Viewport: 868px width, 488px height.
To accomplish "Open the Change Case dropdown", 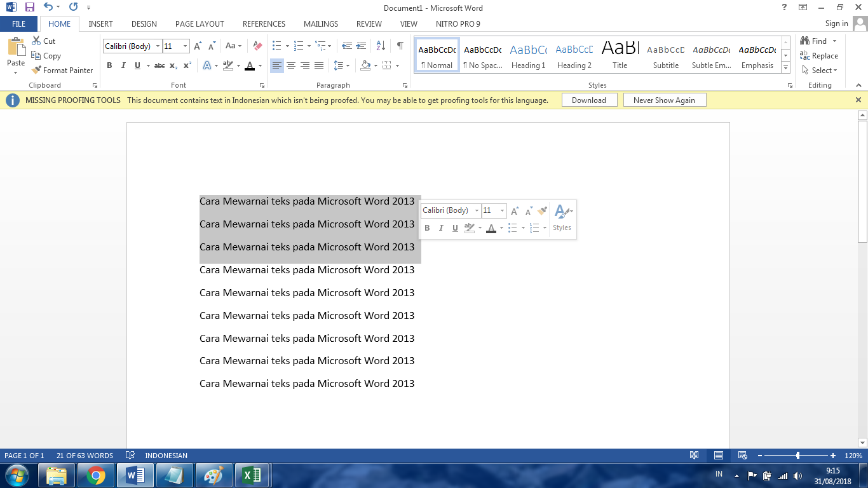I will [x=233, y=46].
